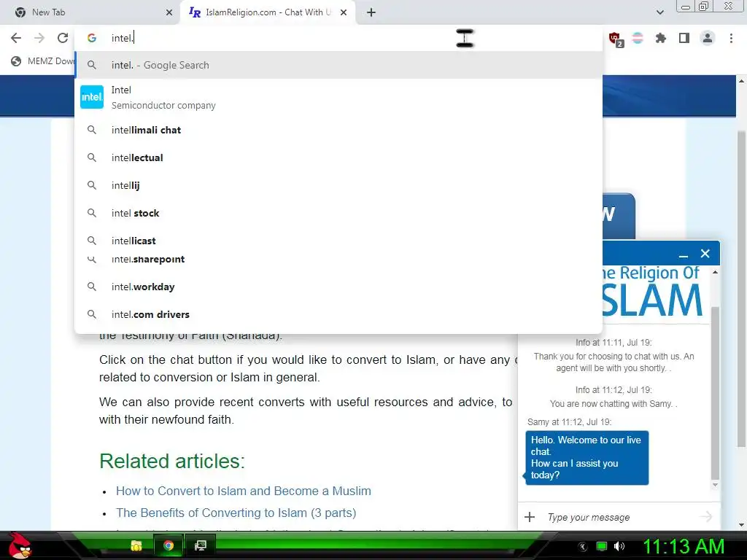Click the striped flag extension icon

point(638,38)
